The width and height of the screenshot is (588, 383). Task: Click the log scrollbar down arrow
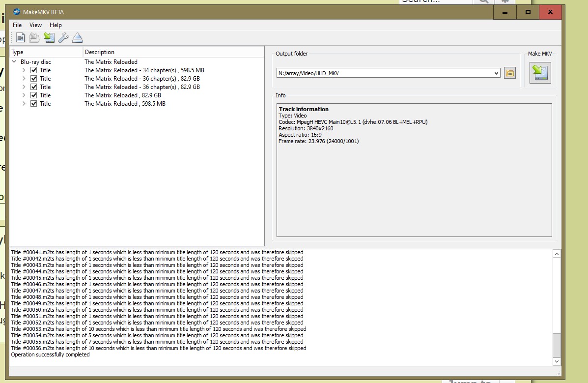[x=557, y=361]
